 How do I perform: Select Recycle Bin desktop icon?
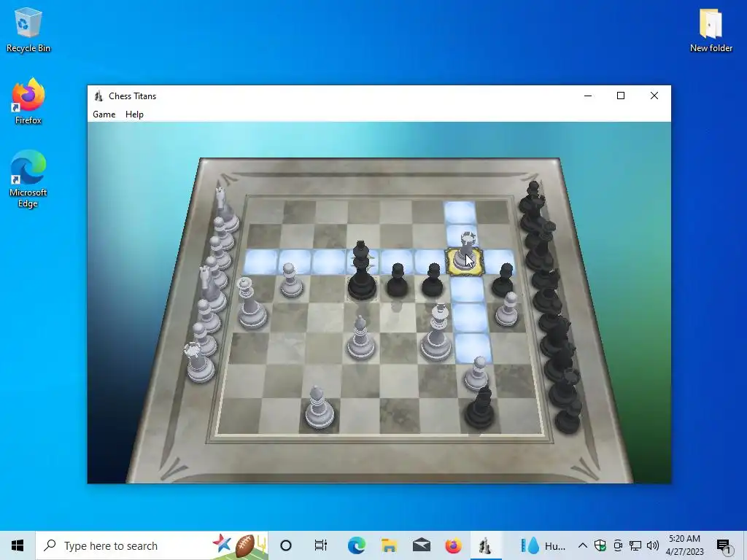[x=28, y=29]
